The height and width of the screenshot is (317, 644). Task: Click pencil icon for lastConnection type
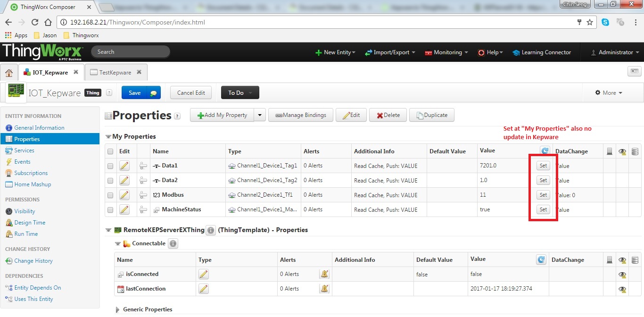tap(203, 289)
